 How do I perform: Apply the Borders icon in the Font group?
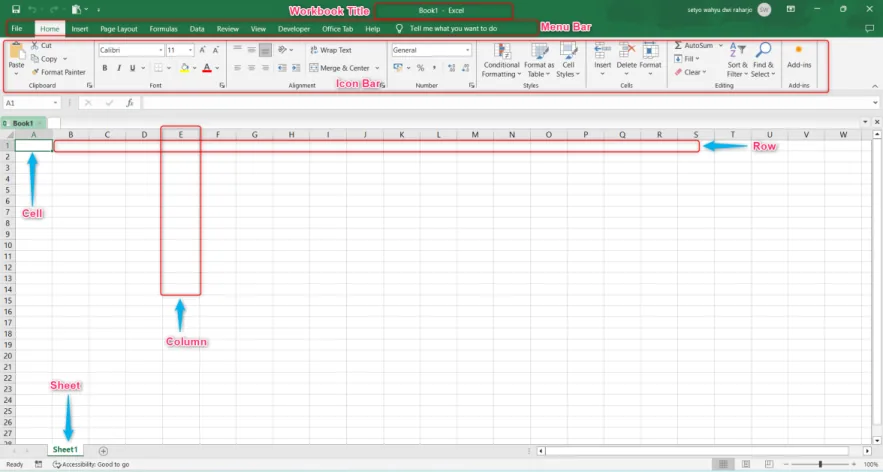click(158, 68)
